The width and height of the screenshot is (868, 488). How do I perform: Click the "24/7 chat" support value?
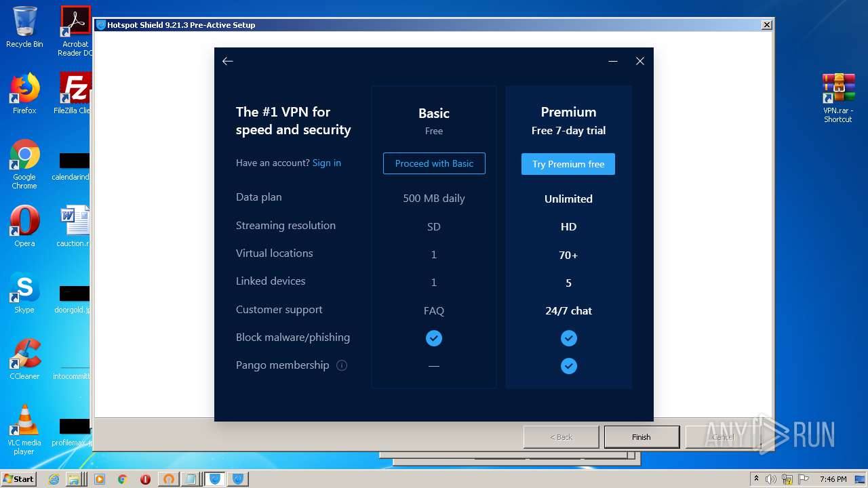point(568,310)
